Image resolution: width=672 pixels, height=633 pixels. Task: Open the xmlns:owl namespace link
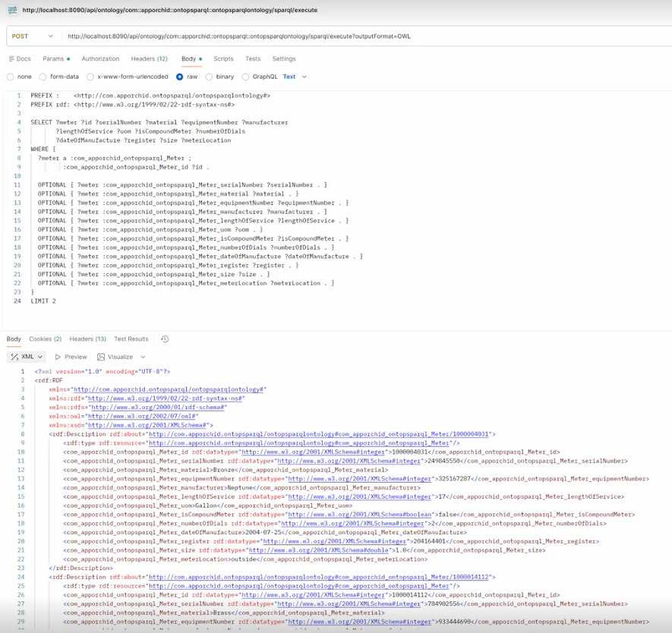tap(141, 416)
